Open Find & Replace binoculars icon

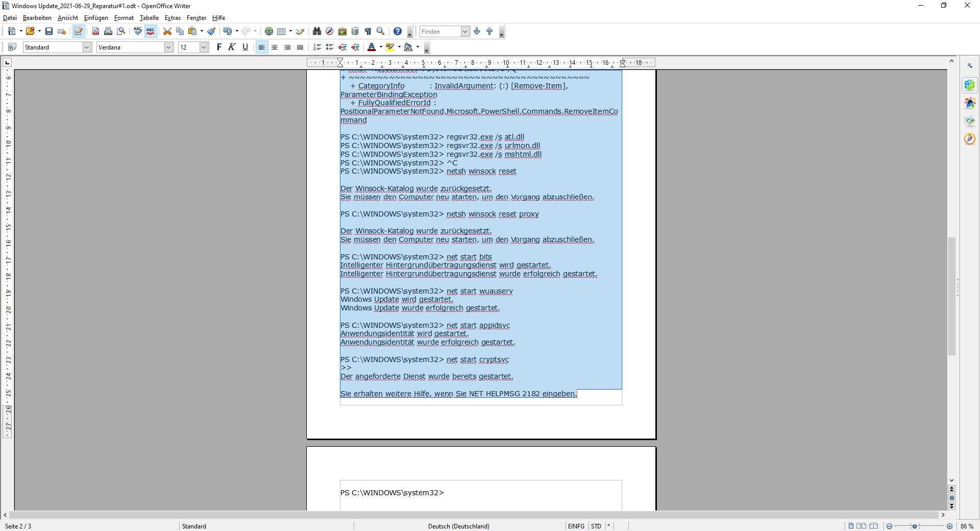(x=317, y=32)
